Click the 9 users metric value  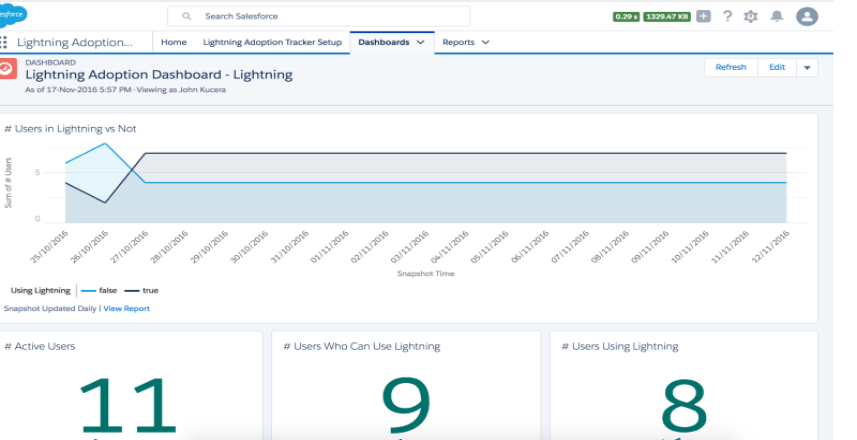tap(406, 406)
